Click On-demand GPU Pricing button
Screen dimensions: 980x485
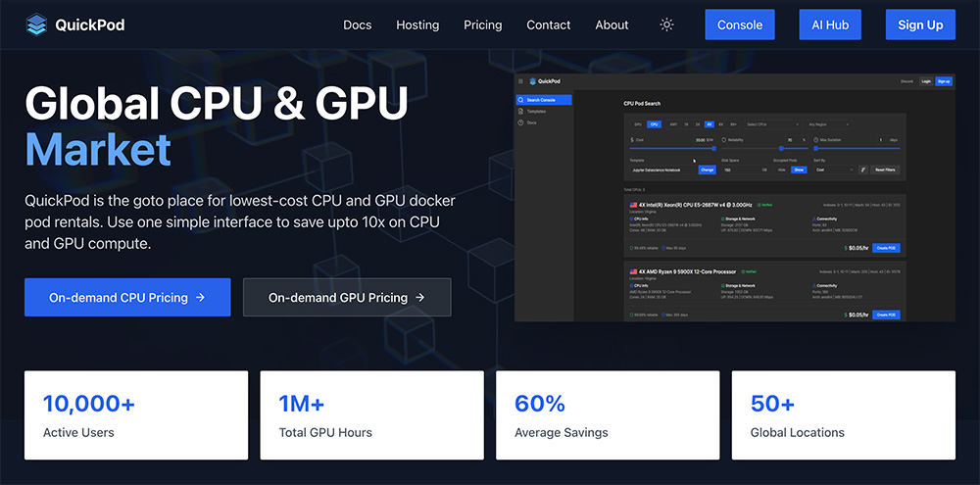347,298
